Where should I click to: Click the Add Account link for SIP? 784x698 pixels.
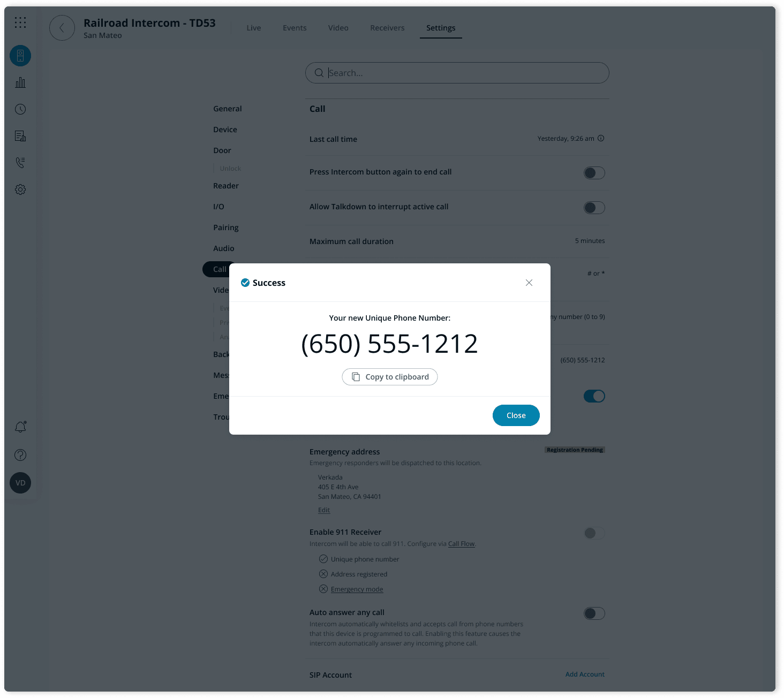click(x=585, y=674)
